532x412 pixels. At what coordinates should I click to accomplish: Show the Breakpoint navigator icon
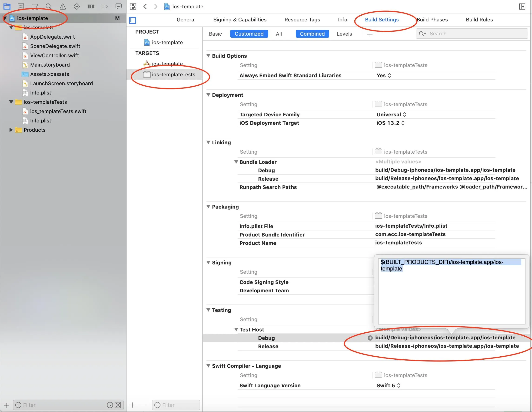tap(104, 7)
